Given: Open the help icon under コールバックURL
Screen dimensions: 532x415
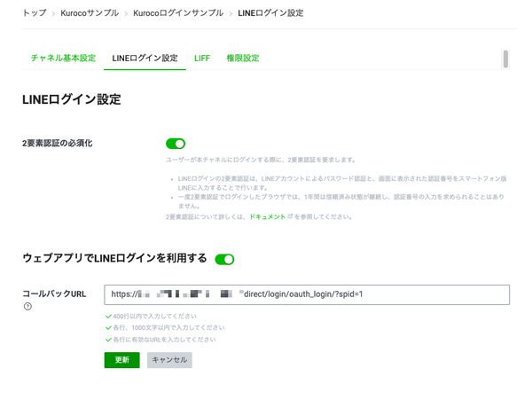Looking at the screenshot, I should (x=27, y=307).
